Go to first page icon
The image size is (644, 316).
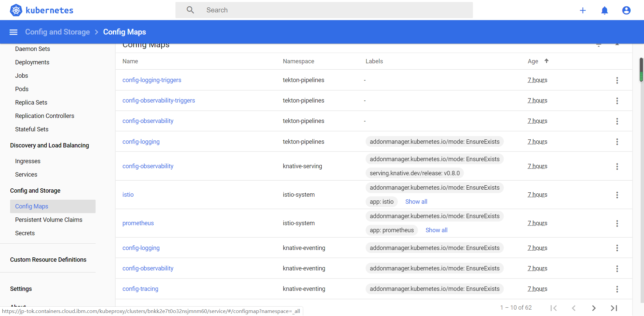[553, 308]
